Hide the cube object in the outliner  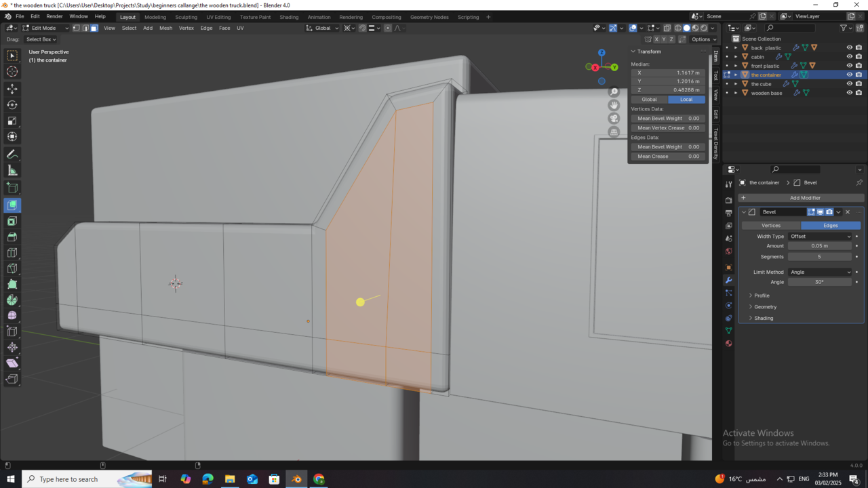point(850,83)
